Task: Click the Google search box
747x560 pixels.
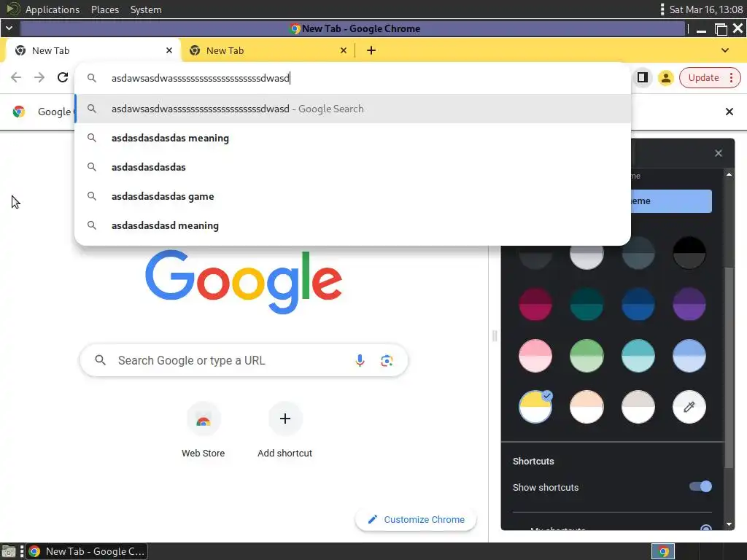Action: [x=244, y=360]
